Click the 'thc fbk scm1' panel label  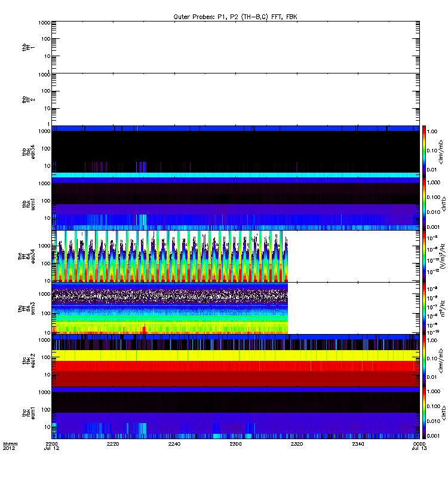pos(28,413)
